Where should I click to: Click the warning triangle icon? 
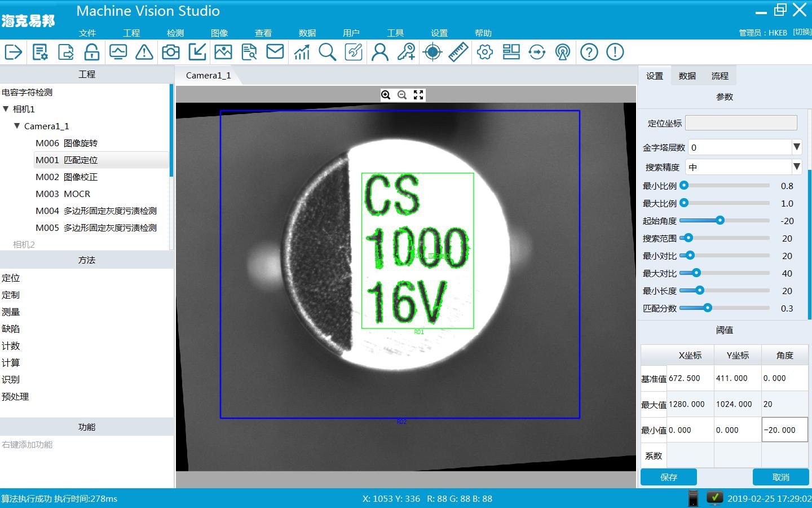[x=144, y=52]
